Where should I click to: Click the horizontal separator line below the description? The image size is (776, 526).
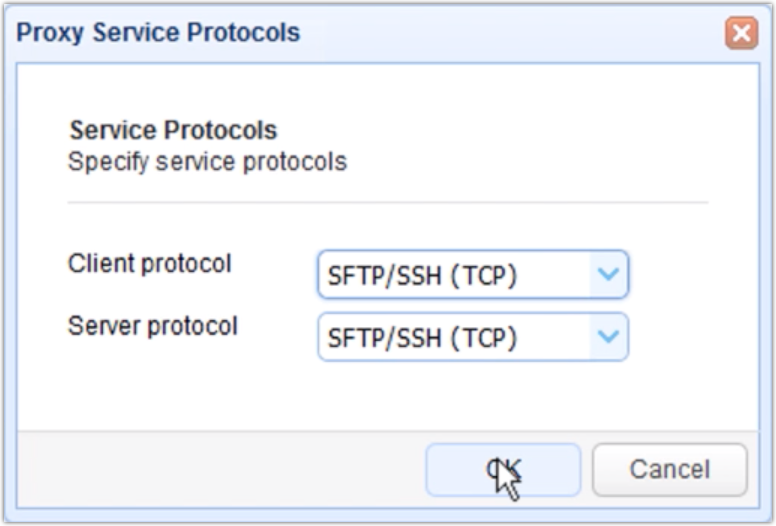click(x=388, y=203)
